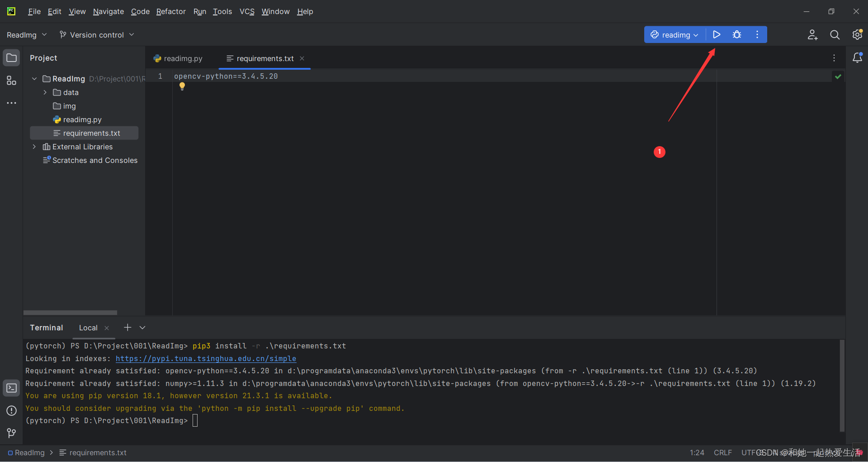Open IDE settings gear icon

(857, 35)
